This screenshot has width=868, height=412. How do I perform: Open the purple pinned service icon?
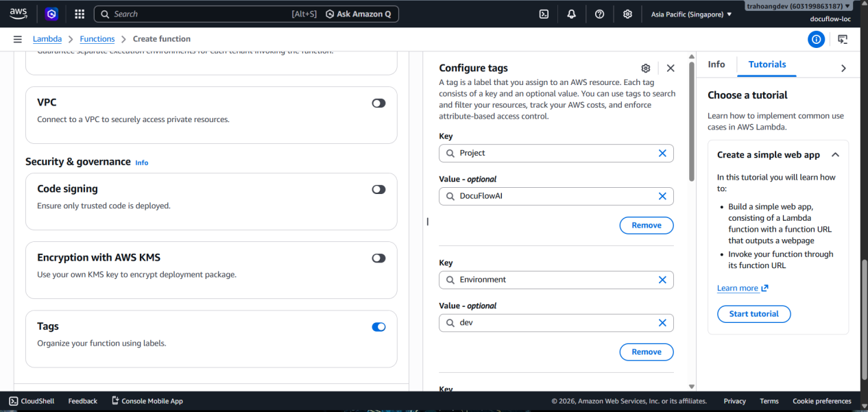pyautogui.click(x=51, y=14)
